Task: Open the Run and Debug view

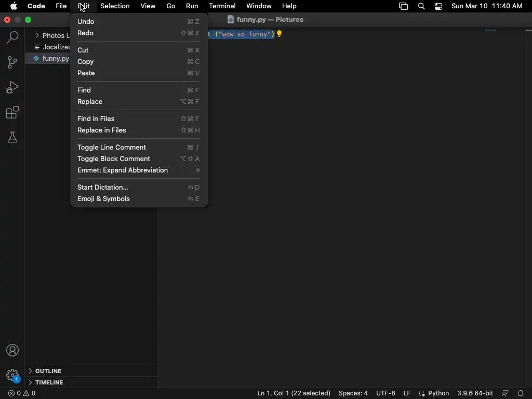Action: [x=12, y=87]
